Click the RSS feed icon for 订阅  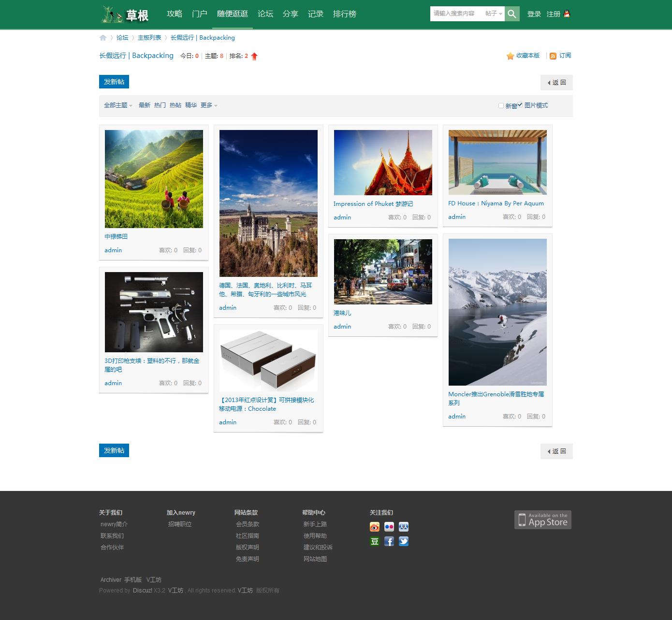click(x=553, y=56)
